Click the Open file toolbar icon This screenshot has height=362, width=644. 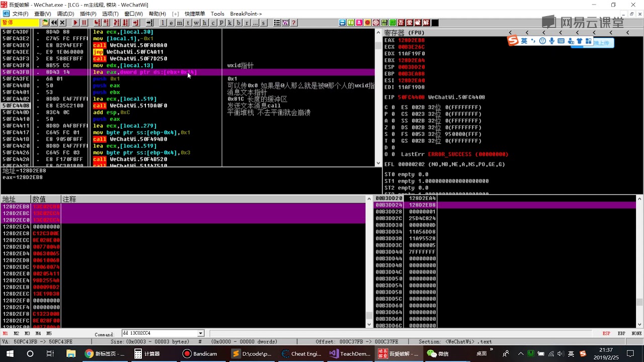(45, 23)
